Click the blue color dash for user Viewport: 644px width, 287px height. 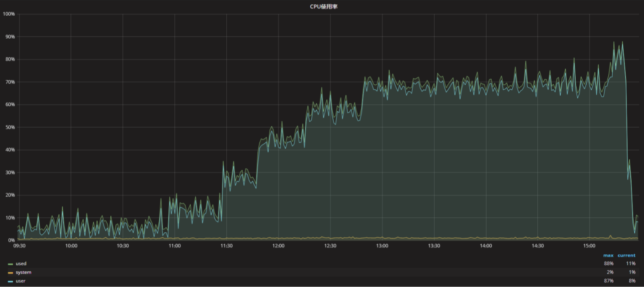click(x=11, y=281)
